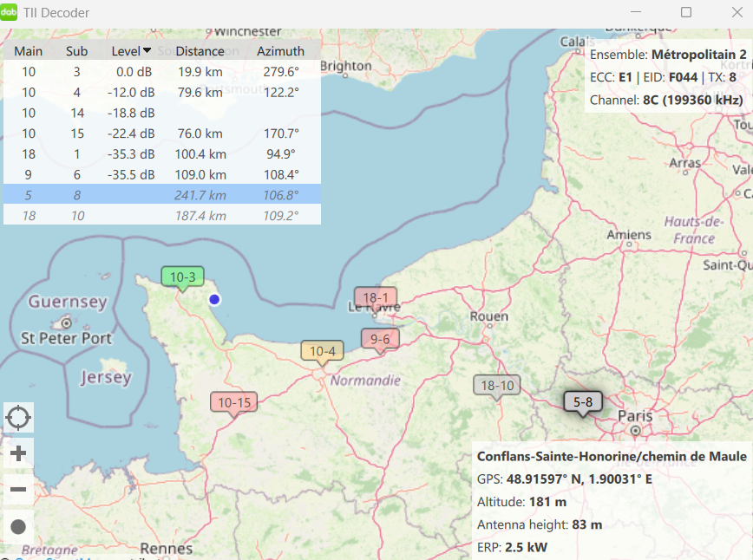Screen dimensions: 753x560
Task: Click azimuth value 122.2°
Action: point(281,92)
